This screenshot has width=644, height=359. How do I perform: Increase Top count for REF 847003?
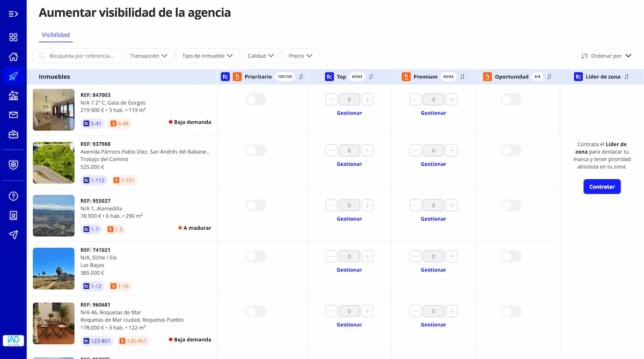368,99
